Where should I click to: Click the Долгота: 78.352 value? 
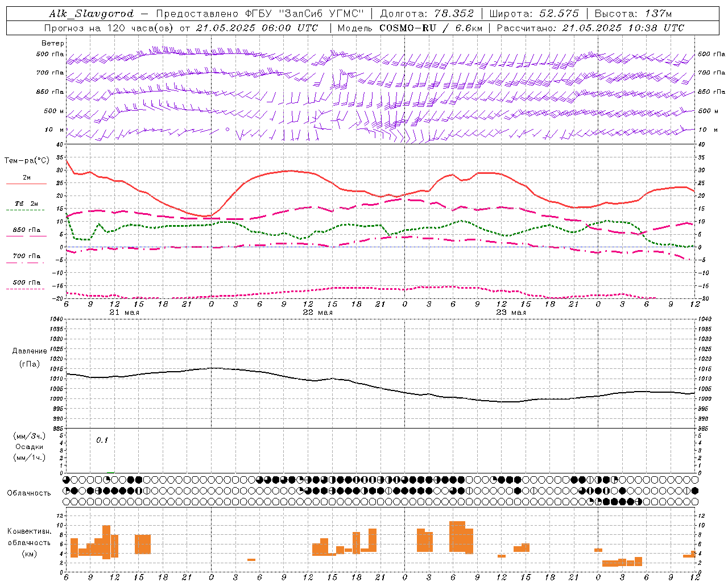[x=427, y=14]
